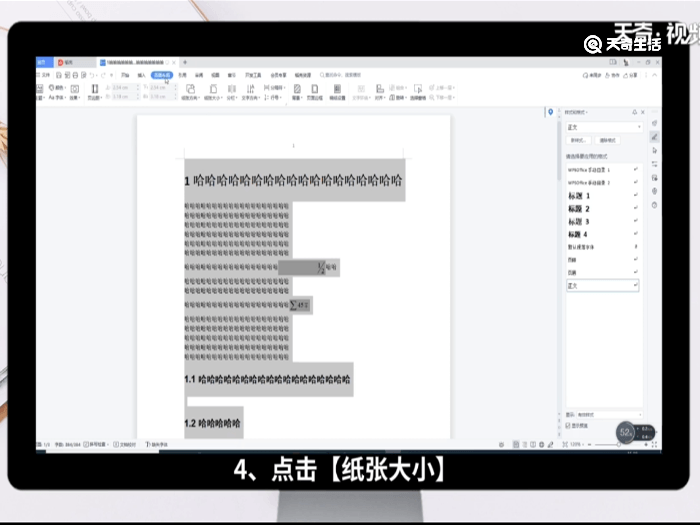Image resolution: width=700 pixels, height=525 pixels.
Task: Click the 新样式 button
Action: coord(579,140)
